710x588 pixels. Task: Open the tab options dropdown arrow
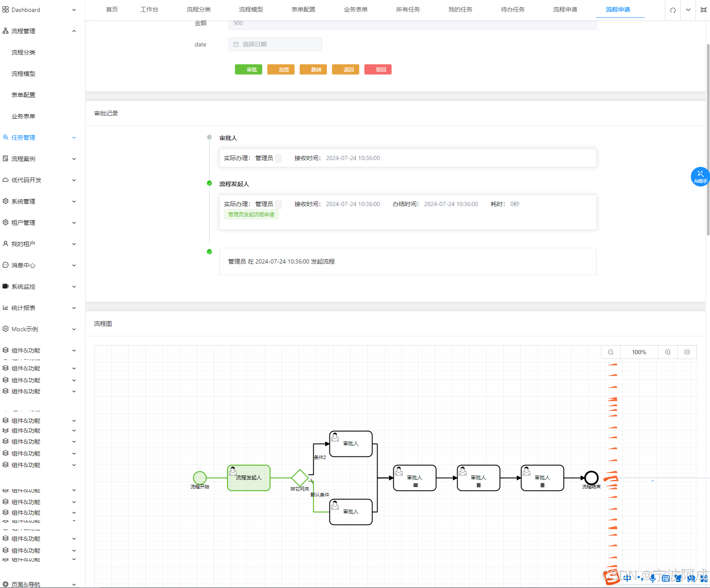(x=688, y=10)
